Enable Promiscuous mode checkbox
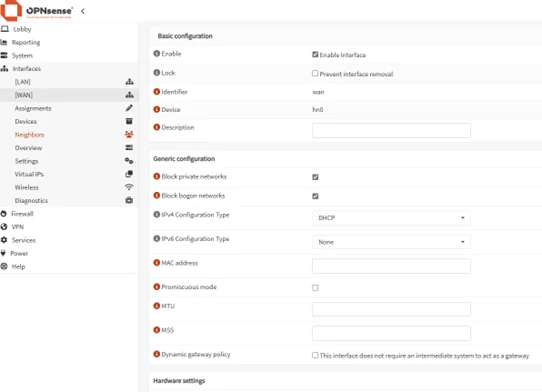Image resolution: width=542 pixels, height=392 pixels. tap(315, 288)
